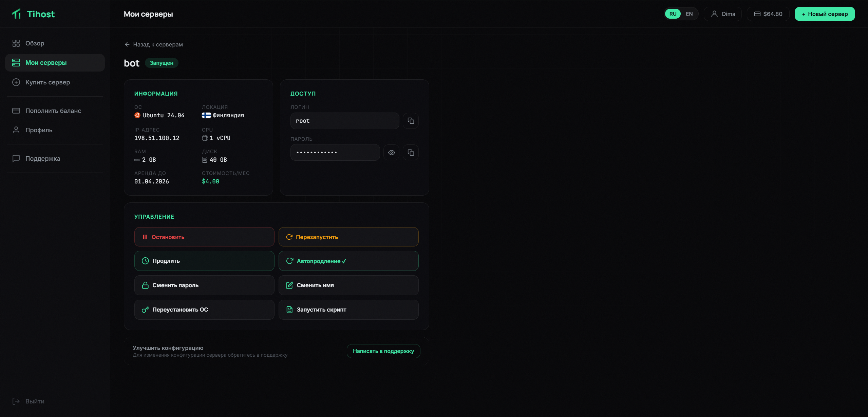This screenshot has height=417, width=868.
Task: Switch language to RU
Action: [673, 14]
